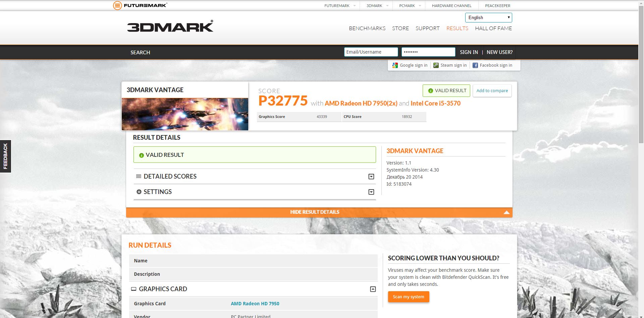Click the Description row in Run Details

[253, 274]
